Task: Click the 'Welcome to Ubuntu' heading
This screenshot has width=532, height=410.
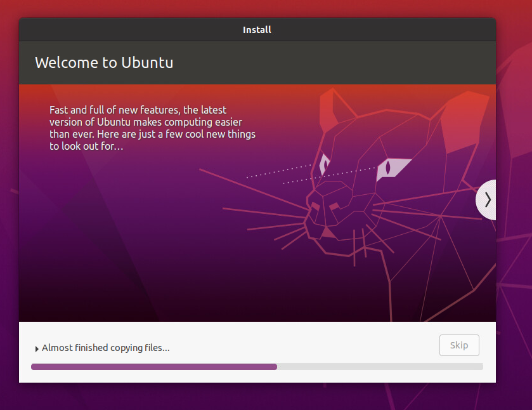Action: click(104, 62)
